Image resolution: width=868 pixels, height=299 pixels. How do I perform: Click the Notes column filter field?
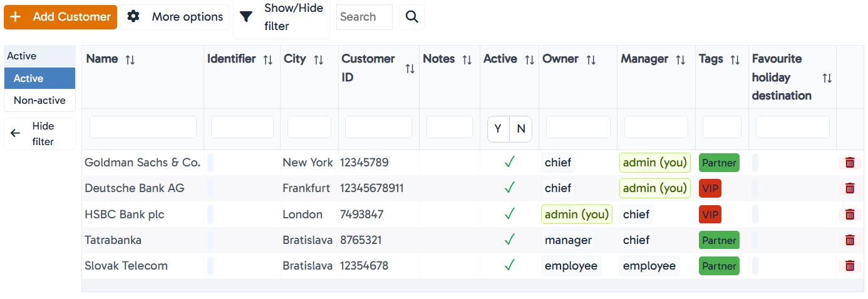(450, 127)
